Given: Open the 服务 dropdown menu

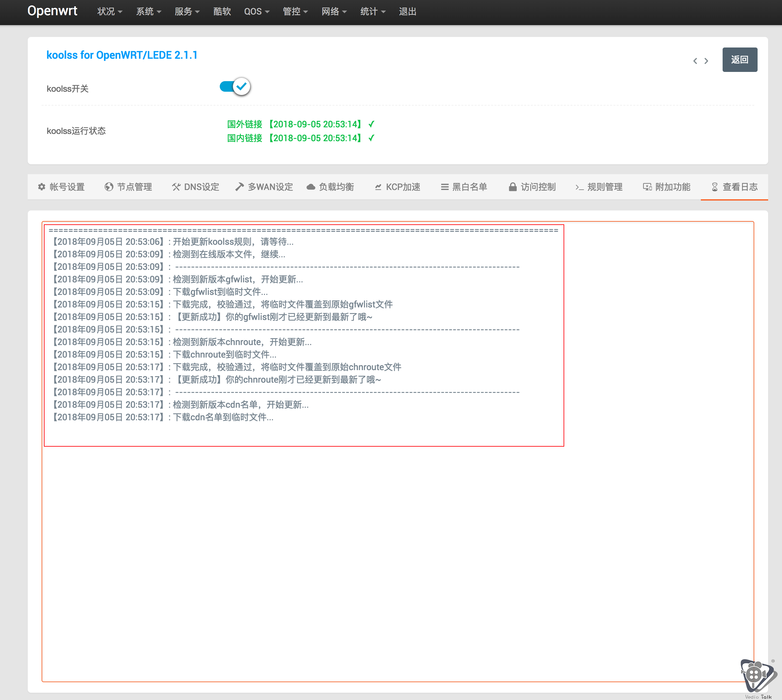Looking at the screenshot, I should [187, 12].
